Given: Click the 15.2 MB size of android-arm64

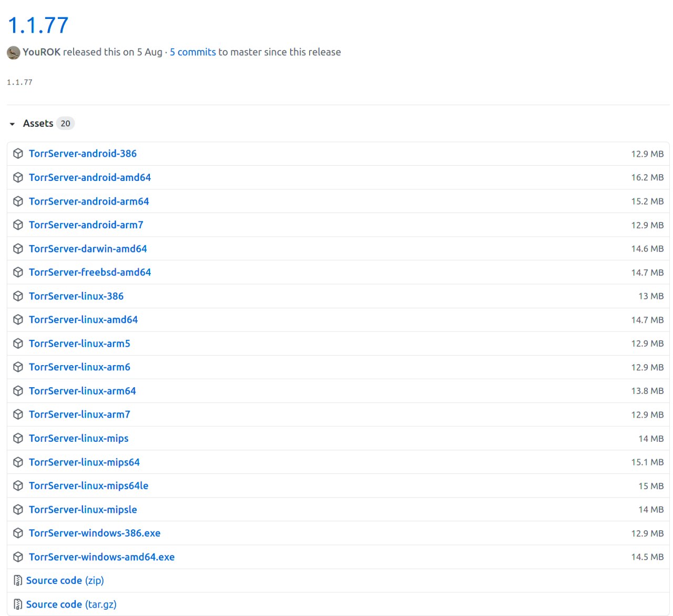Looking at the screenshot, I should [x=647, y=201].
